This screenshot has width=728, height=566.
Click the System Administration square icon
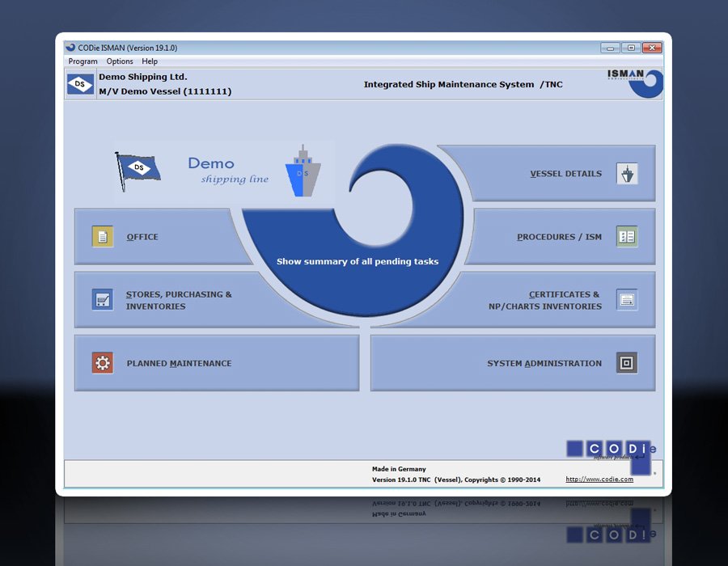coord(627,363)
